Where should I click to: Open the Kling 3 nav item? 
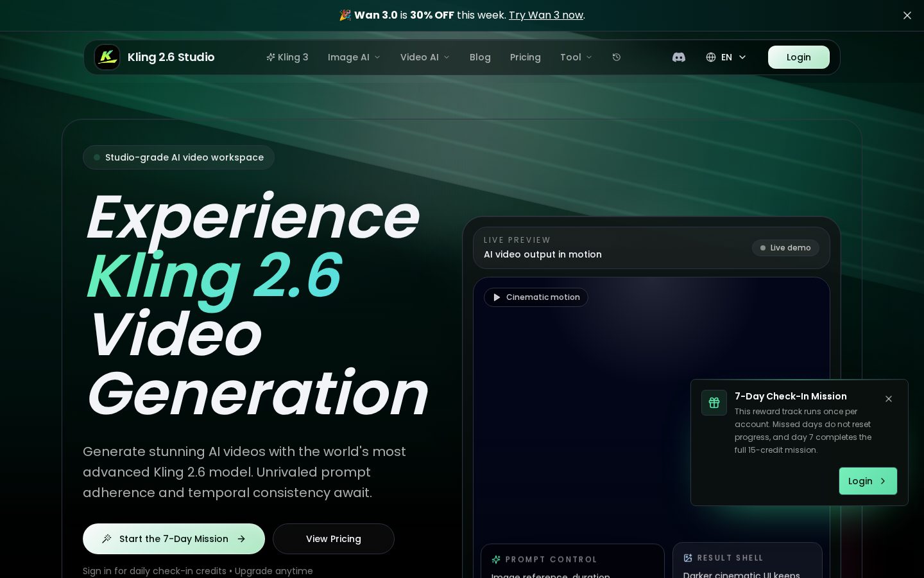click(287, 57)
